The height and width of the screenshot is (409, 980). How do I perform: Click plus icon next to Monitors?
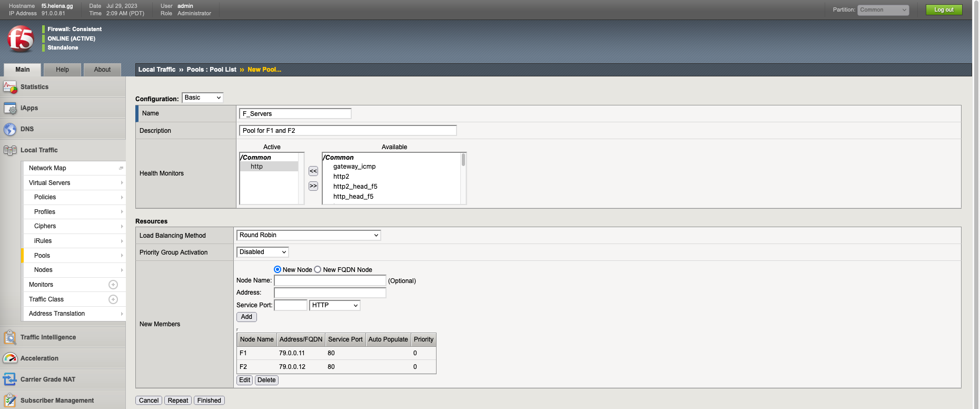click(113, 285)
